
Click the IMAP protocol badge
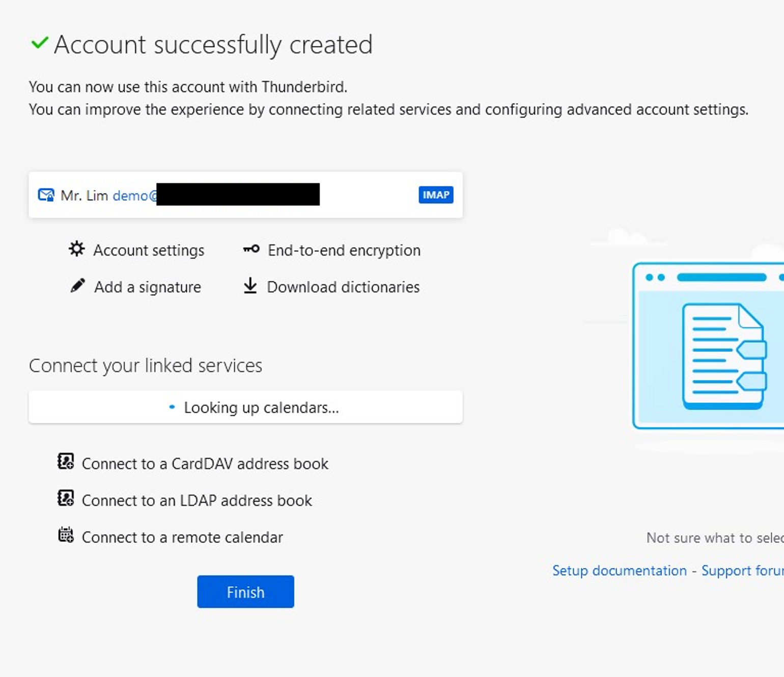436,195
